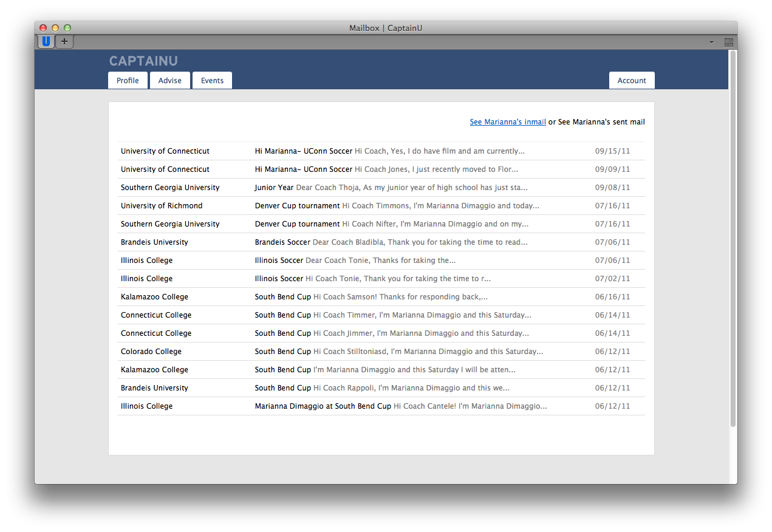The width and height of the screenshot is (772, 532).
Task: Click the 09/08/11 date
Action: pyautogui.click(x=613, y=188)
